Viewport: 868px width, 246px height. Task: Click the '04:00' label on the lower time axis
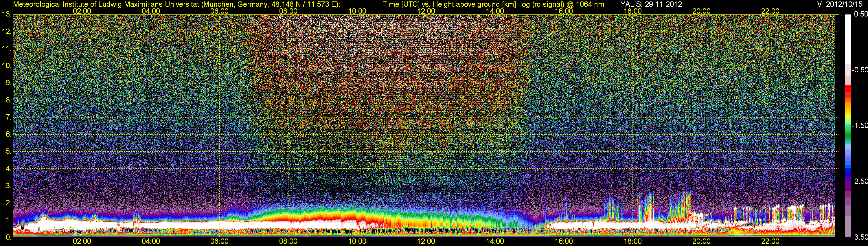(x=151, y=241)
